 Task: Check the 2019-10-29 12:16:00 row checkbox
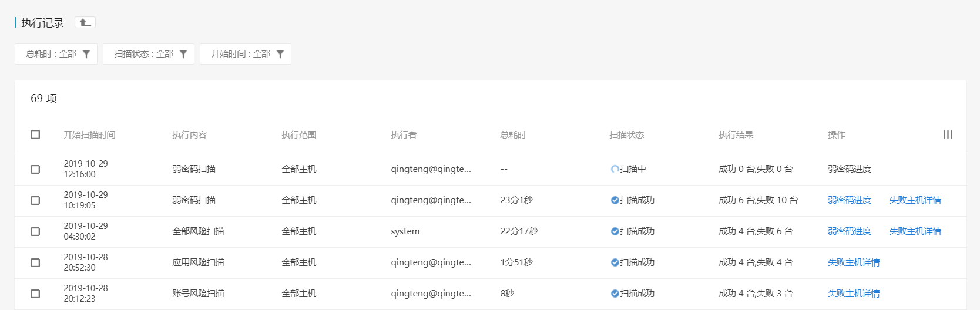[x=35, y=169]
